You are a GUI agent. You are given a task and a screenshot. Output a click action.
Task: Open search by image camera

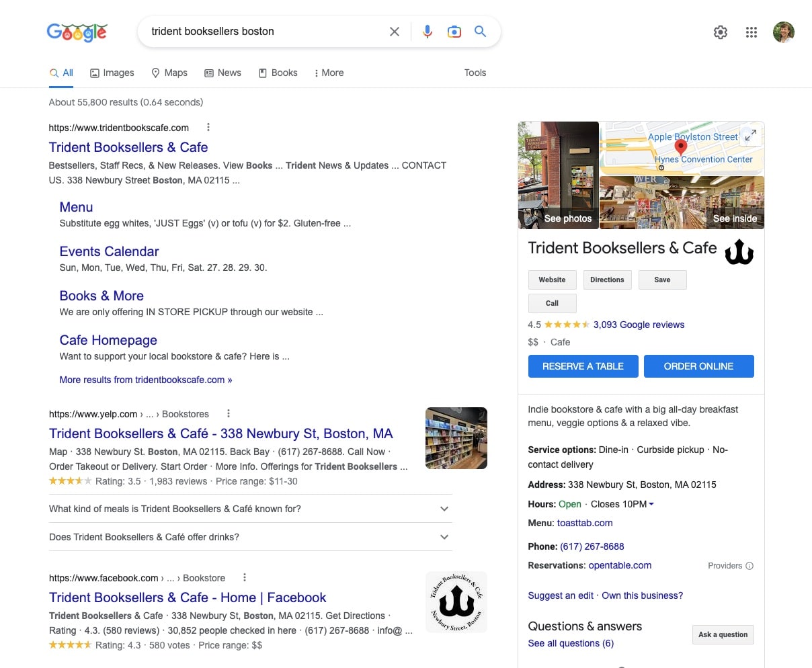click(454, 31)
